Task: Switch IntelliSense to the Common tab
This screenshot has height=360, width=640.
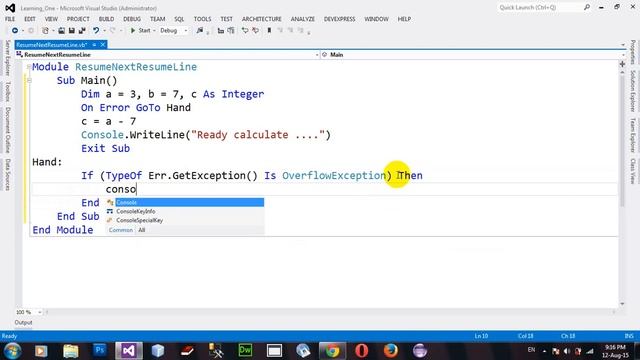Action: 121,230
